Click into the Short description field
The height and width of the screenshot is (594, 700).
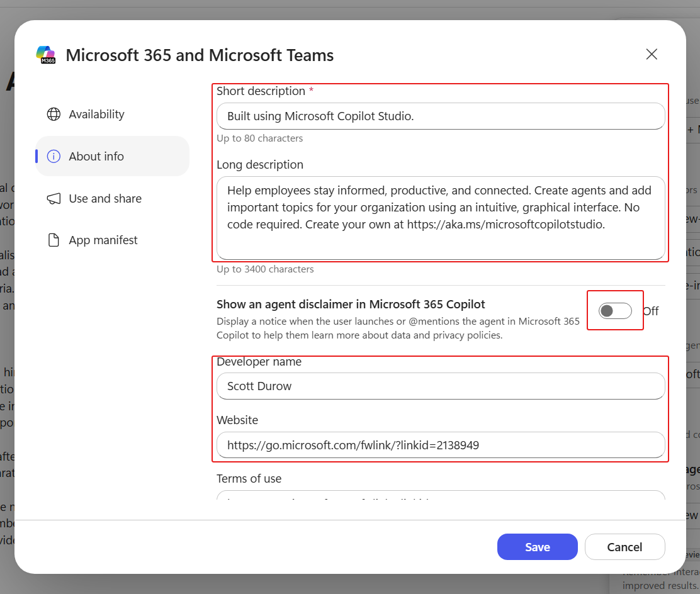[441, 116]
